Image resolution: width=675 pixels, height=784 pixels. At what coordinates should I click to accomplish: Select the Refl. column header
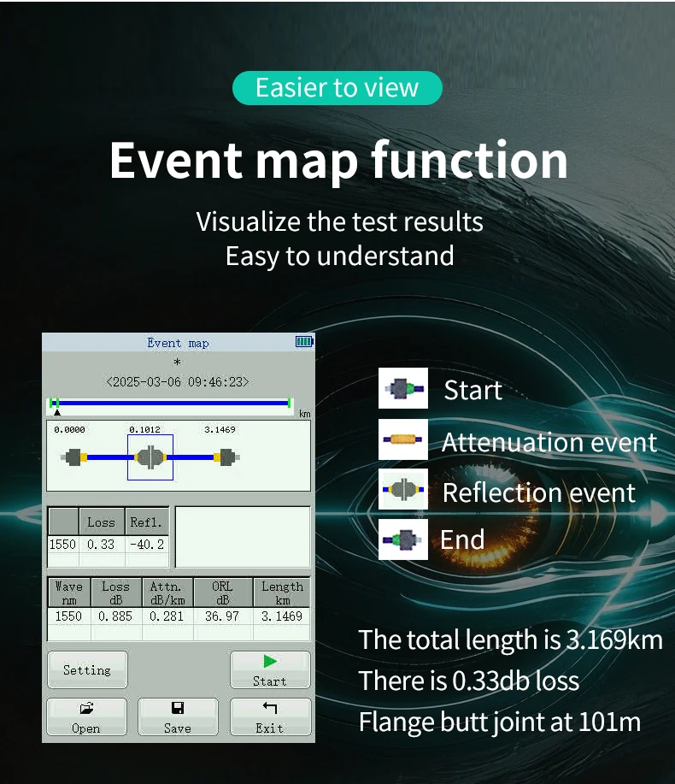[x=147, y=522]
